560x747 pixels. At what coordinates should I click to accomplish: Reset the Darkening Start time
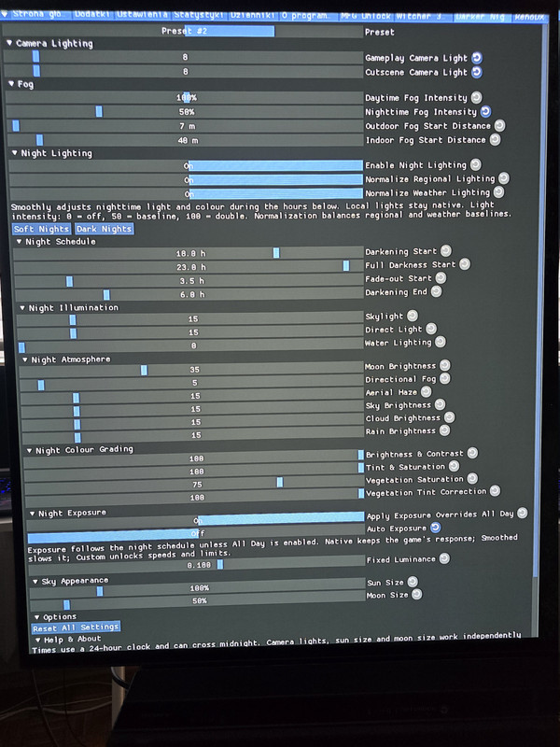pyautogui.click(x=446, y=251)
